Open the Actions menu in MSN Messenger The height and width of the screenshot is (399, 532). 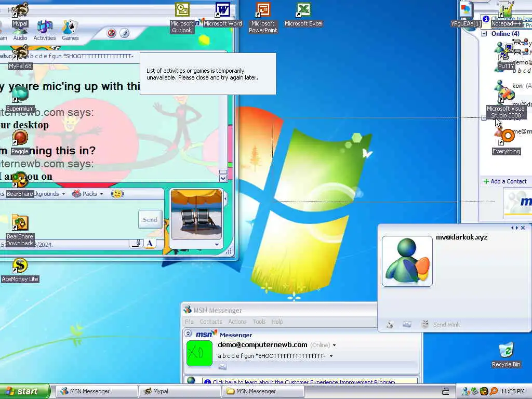click(x=237, y=322)
